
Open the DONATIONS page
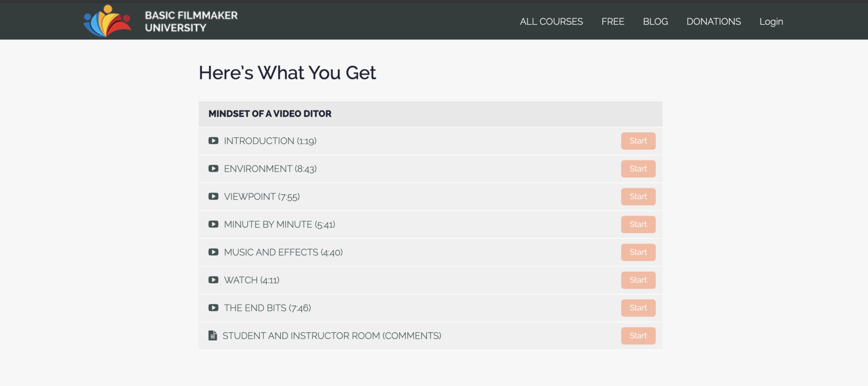713,21
